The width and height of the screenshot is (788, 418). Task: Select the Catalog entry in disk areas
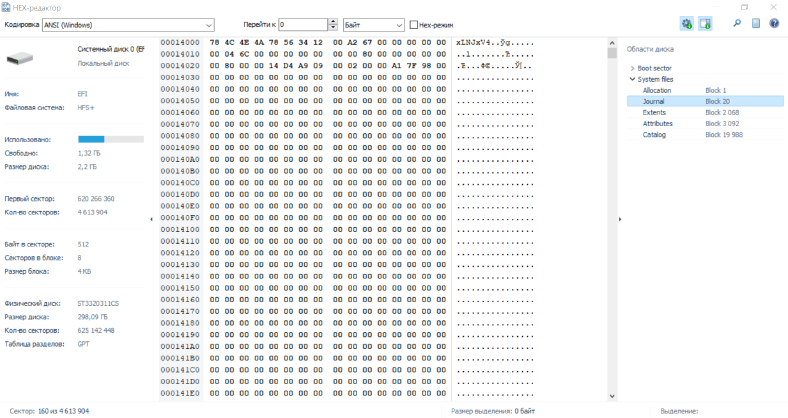(x=705, y=135)
